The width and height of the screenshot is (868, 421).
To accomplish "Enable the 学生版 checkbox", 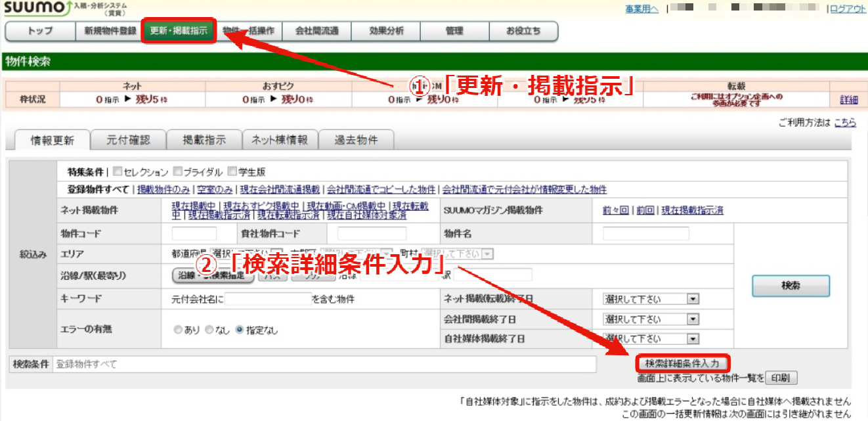I will point(232,172).
